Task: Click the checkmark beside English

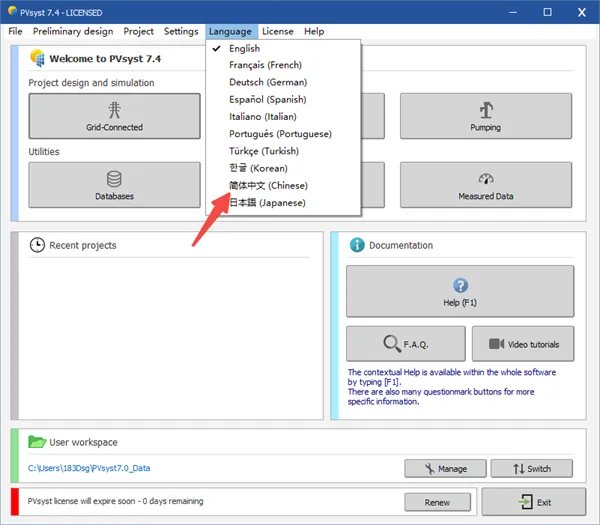Action: (x=217, y=48)
